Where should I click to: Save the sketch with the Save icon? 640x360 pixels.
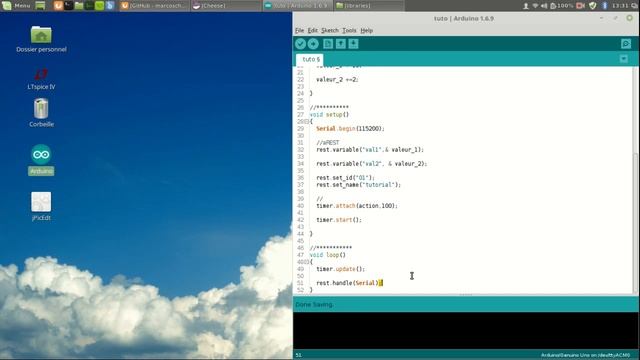(x=353, y=44)
